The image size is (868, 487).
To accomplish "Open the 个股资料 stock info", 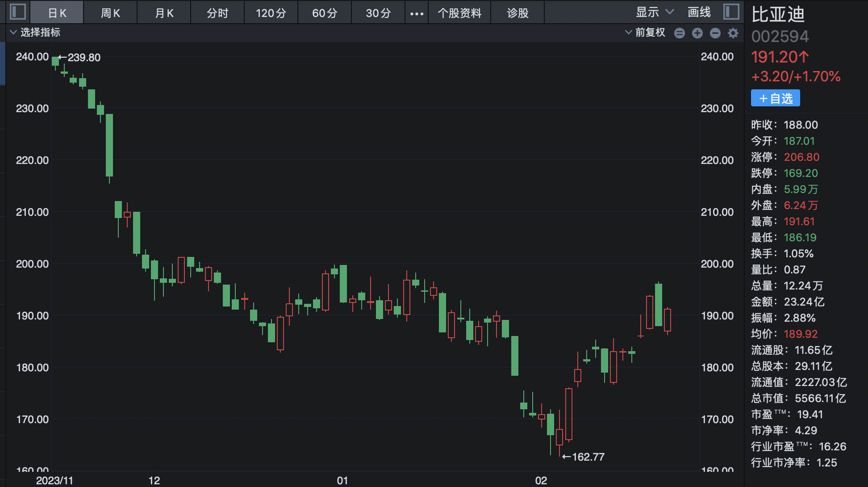I will click(459, 13).
